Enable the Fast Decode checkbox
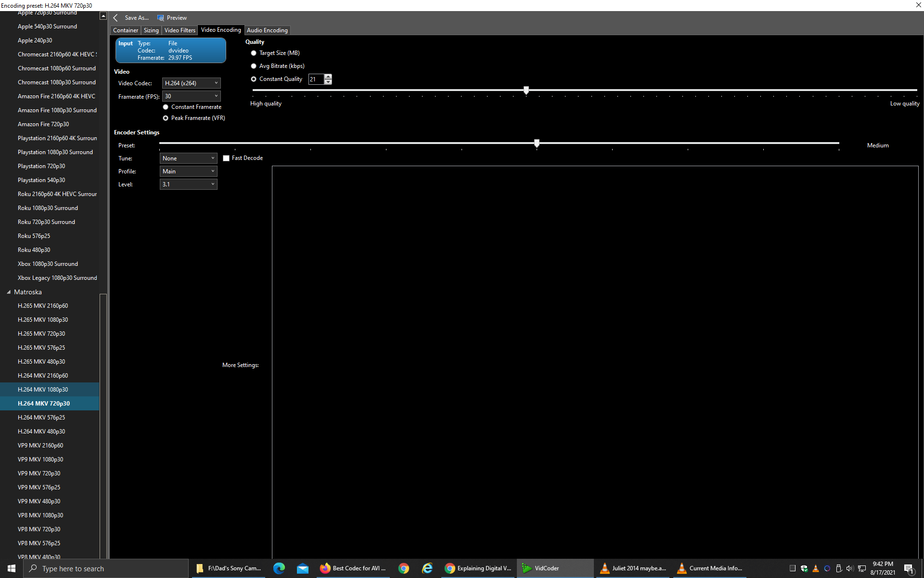 [x=226, y=158]
